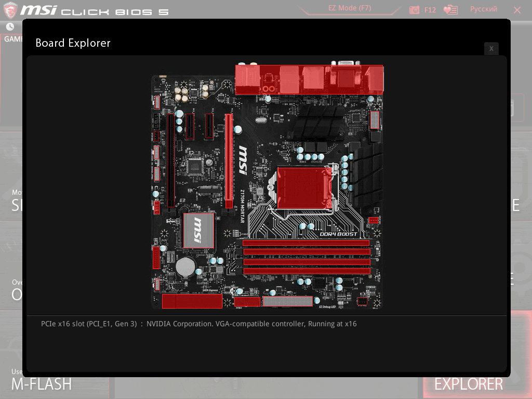
Task: Click the gray CPU power connector near top-right heatsink
Action: (375, 120)
